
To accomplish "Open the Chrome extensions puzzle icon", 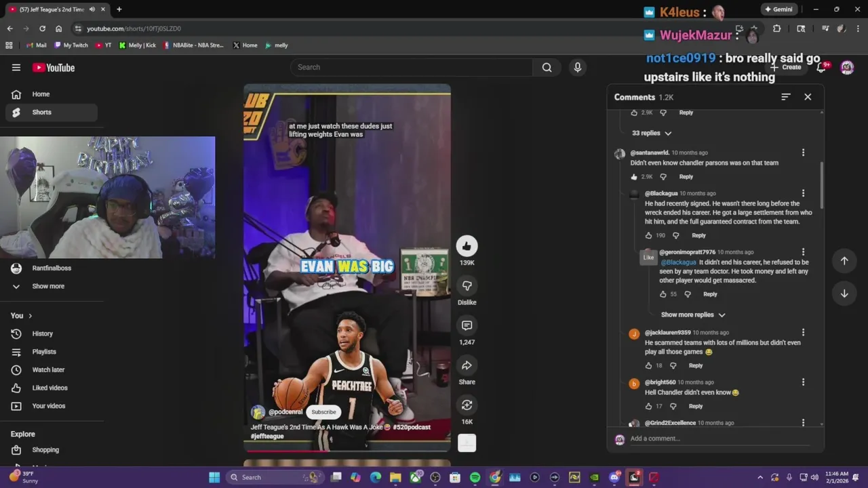I will (x=776, y=28).
